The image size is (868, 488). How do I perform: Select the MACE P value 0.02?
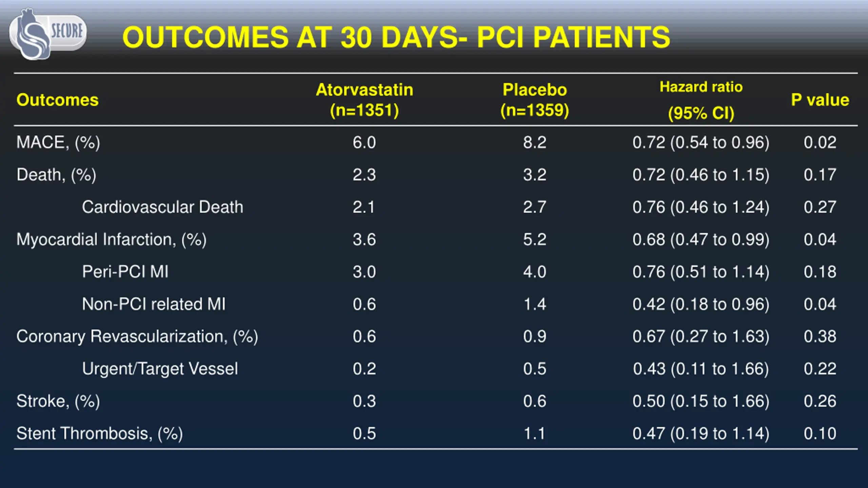(x=820, y=142)
